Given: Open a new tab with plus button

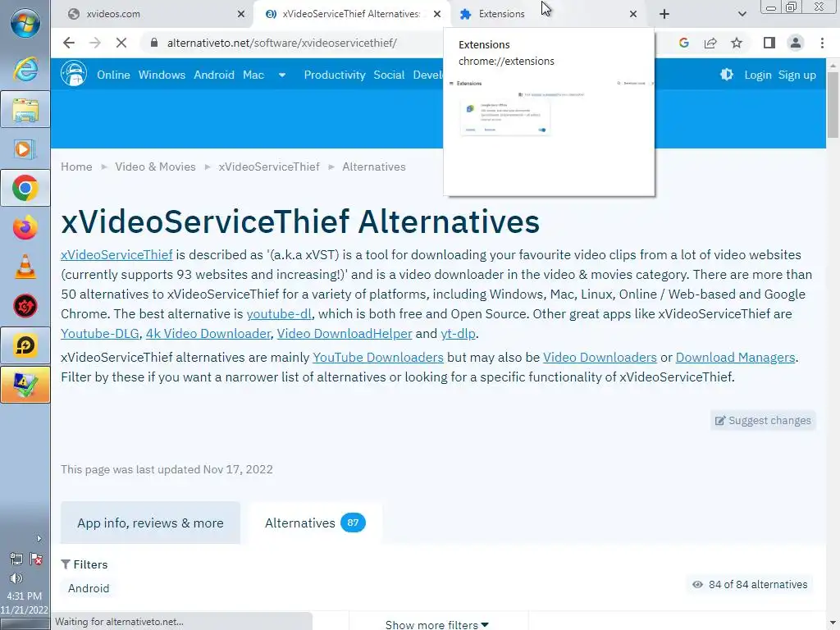Looking at the screenshot, I should 664,14.
